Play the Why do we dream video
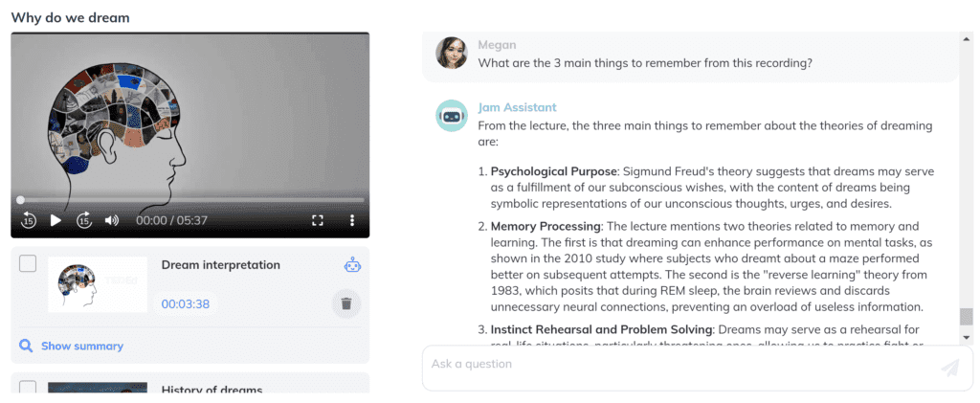This screenshot has width=980, height=403. (x=56, y=220)
